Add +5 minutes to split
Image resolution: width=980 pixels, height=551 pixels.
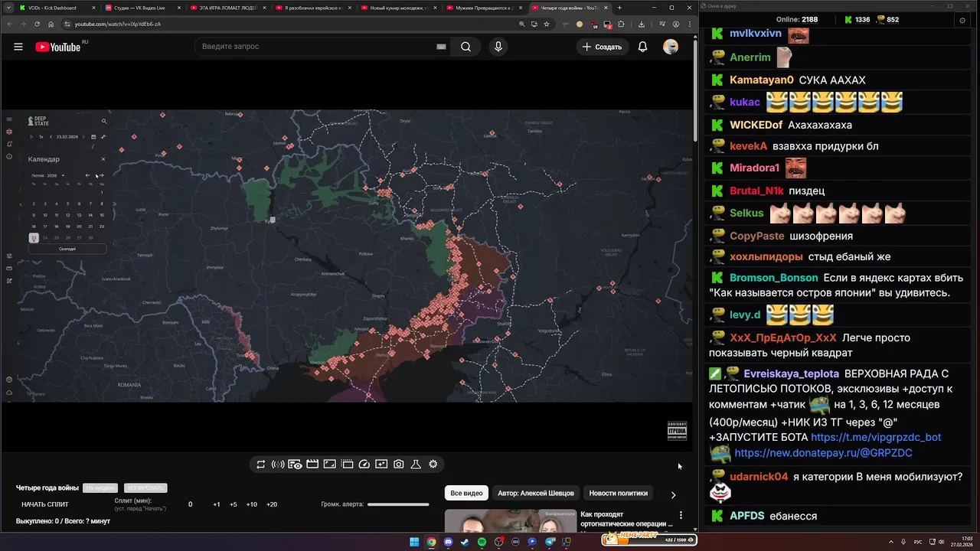233,504
